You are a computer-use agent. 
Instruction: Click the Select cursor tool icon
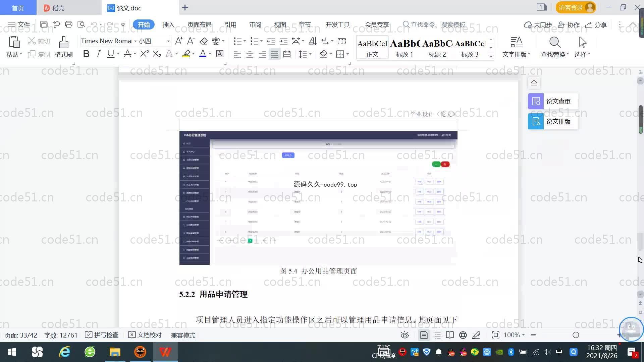pos(582,42)
